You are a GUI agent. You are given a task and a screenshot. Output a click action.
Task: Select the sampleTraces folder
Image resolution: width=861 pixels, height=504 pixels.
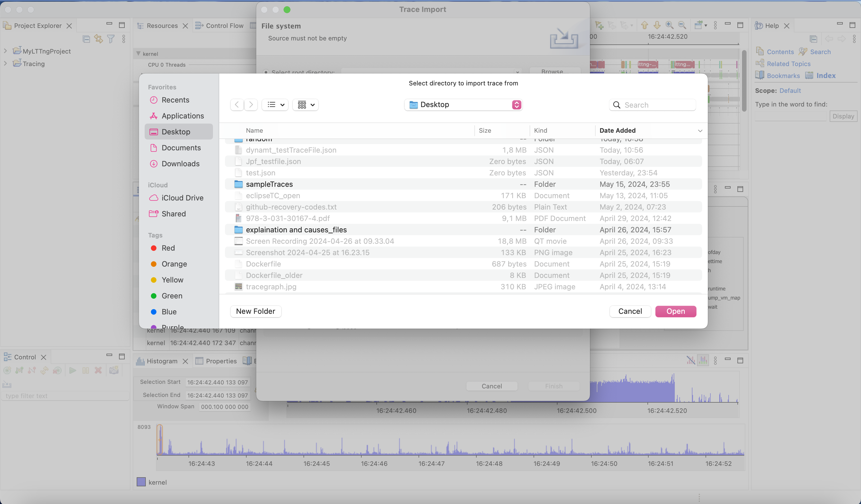tap(269, 184)
